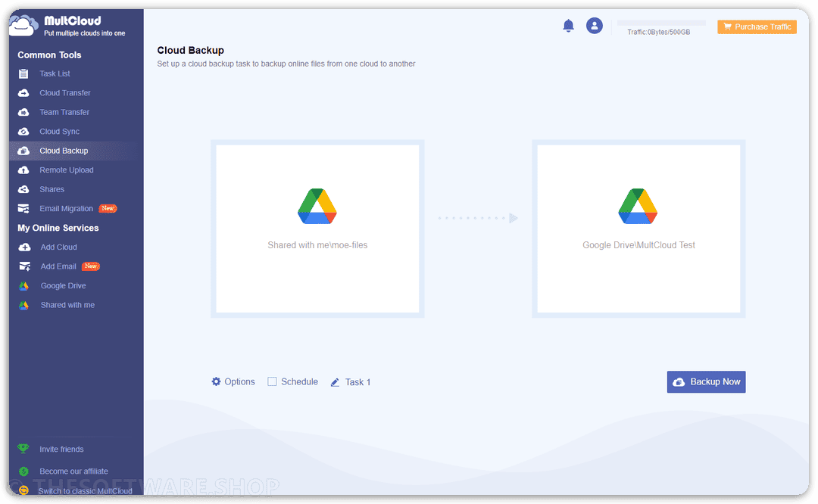The image size is (818, 504).
Task: Click the Remote Upload cloud icon
Action: click(x=23, y=170)
